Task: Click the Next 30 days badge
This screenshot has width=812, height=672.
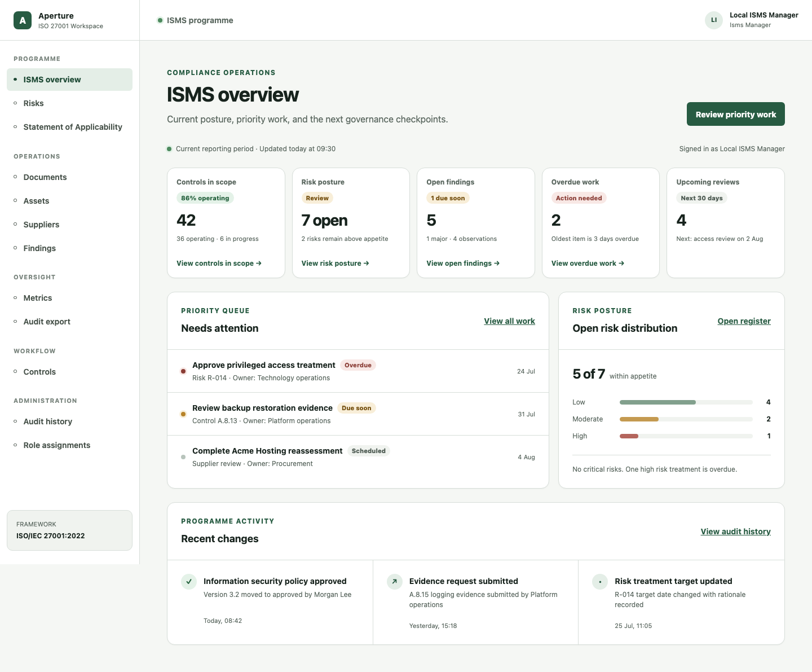Action: (701, 198)
